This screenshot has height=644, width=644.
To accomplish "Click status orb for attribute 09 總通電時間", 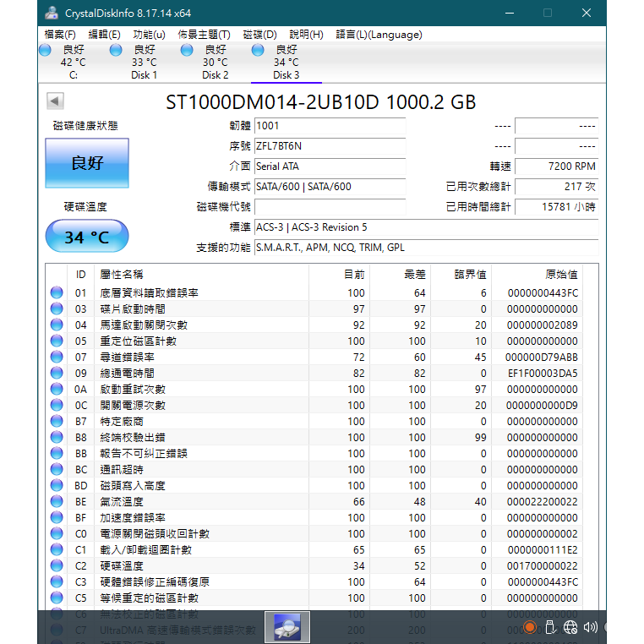I will 57,373.
